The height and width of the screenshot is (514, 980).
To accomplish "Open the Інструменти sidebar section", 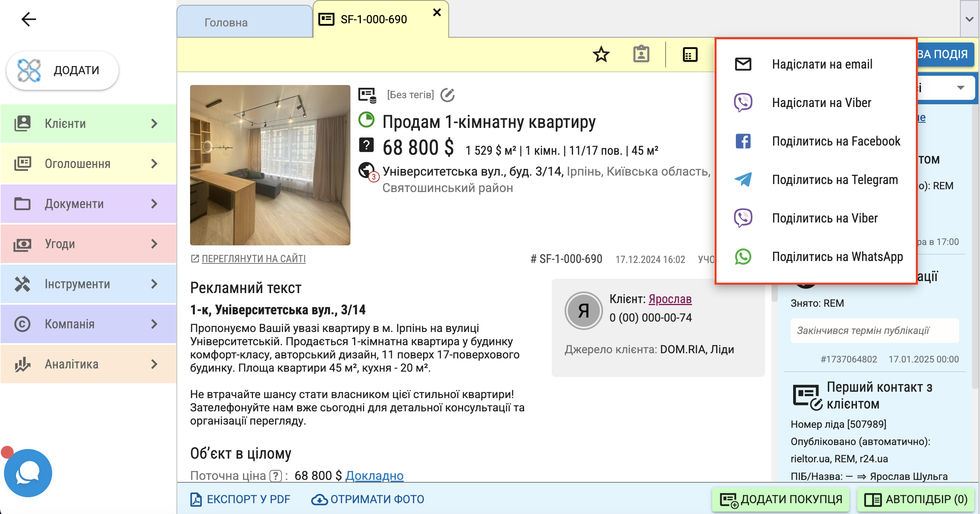I will (x=88, y=284).
